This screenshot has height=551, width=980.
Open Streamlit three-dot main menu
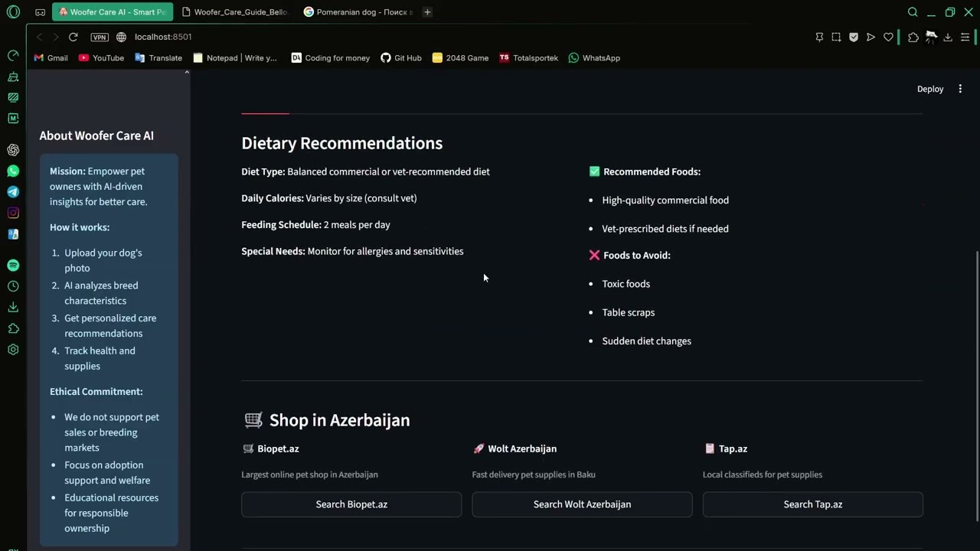(x=960, y=89)
